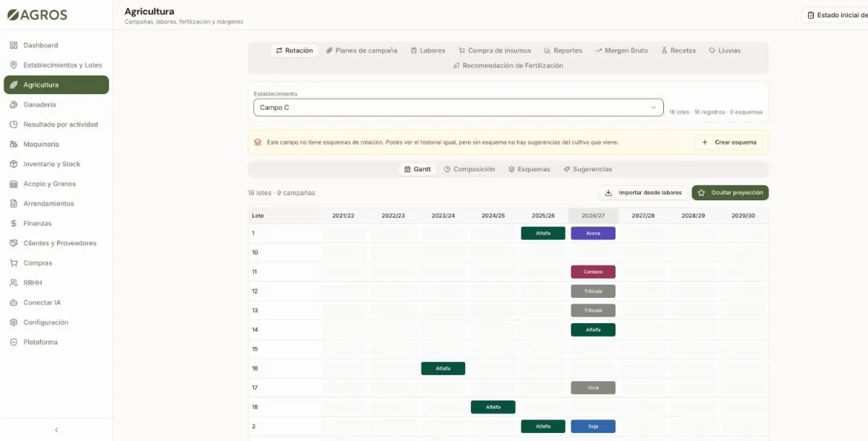Open Conectar IA section
The width and height of the screenshot is (868, 441).
56,302
